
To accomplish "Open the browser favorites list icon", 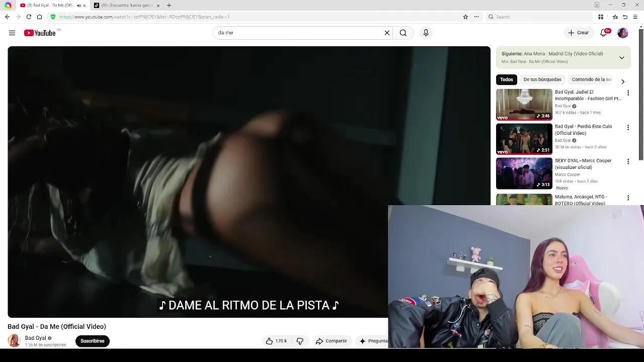I will pos(615,17).
